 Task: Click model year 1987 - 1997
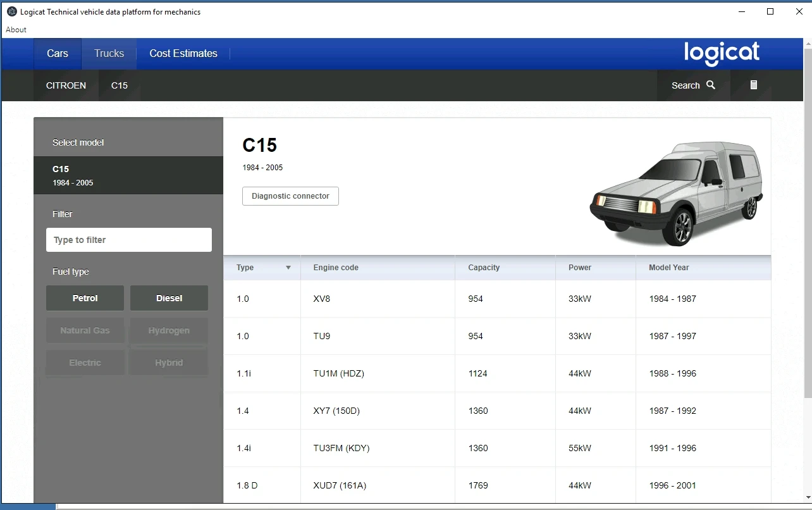(672, 336)
